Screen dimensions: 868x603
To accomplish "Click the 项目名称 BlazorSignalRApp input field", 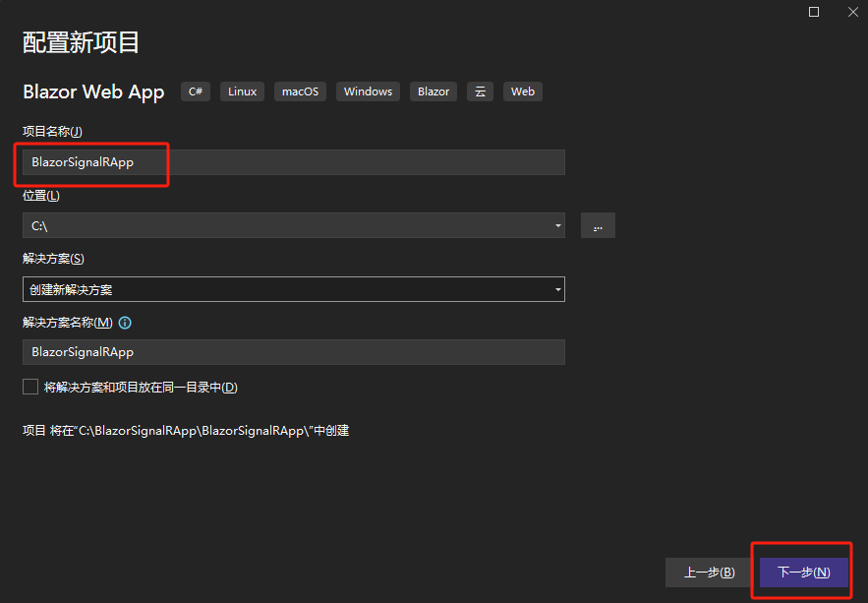I will (197, 162).
